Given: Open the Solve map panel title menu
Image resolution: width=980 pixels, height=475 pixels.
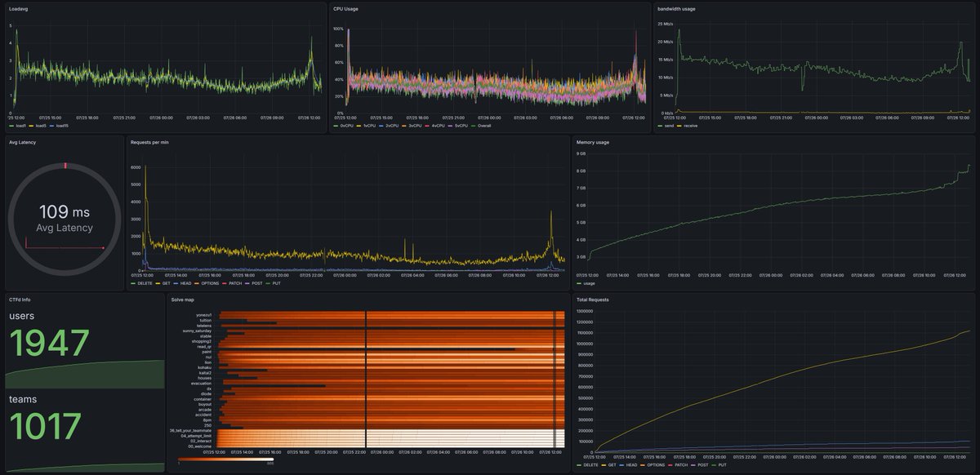Looking at the screenshot, I should (183, 300).
